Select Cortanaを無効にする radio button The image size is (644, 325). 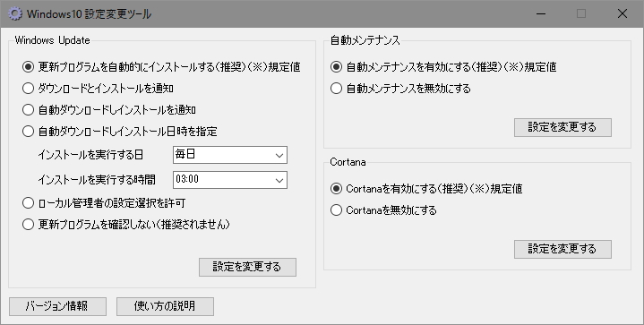(336, 210)
